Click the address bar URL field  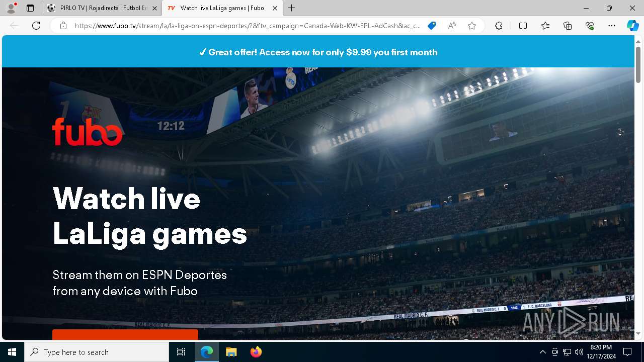tap(248, 26)
